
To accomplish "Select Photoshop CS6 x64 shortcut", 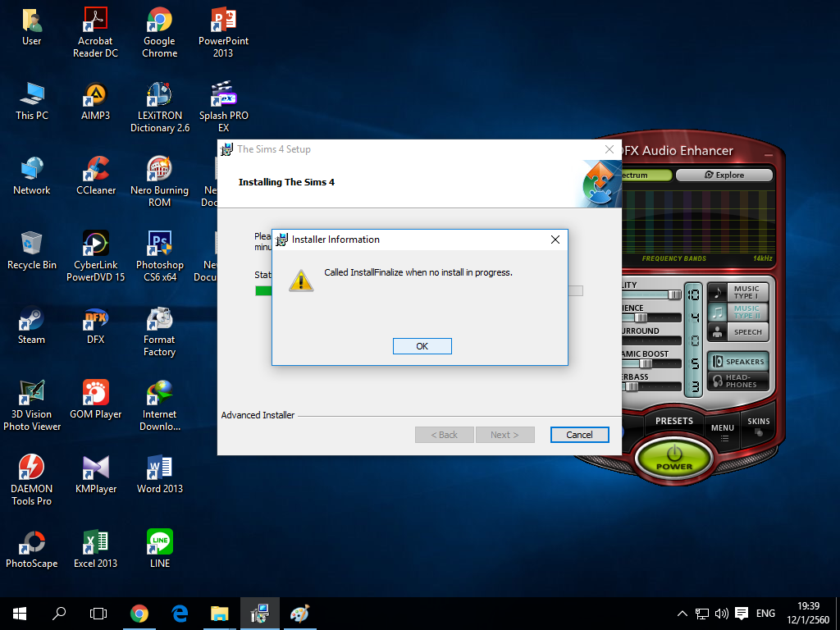I will pyautogui.click(x=160, y=256).
